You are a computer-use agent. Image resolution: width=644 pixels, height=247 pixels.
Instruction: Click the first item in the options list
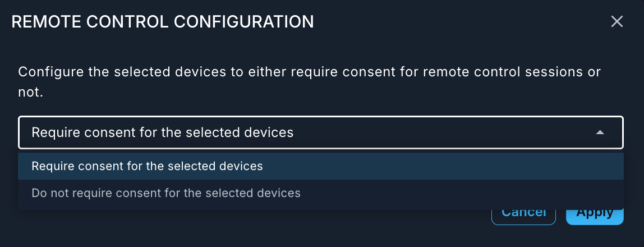[x=147, y=166]
